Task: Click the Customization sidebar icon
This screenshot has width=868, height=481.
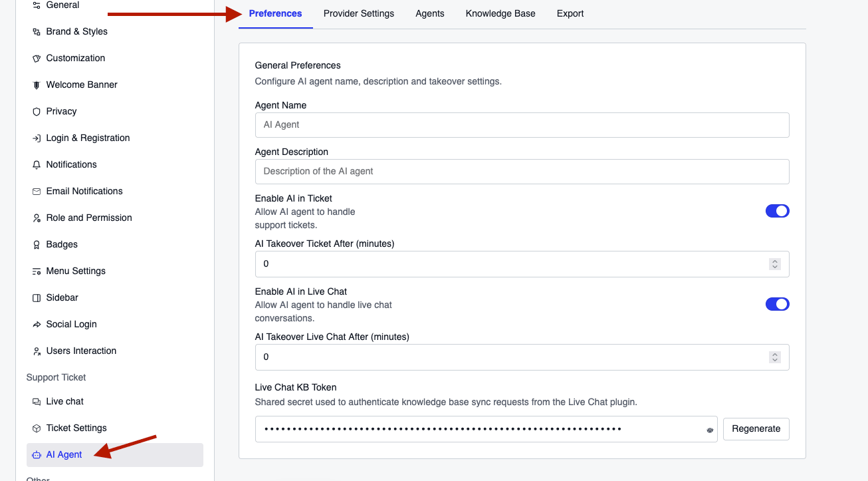Action: click(37, 59)
